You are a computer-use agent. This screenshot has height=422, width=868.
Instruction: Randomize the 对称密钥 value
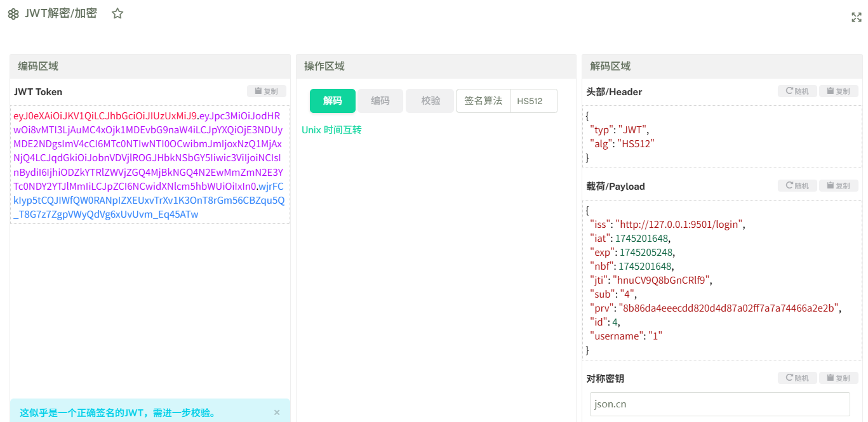798,378
